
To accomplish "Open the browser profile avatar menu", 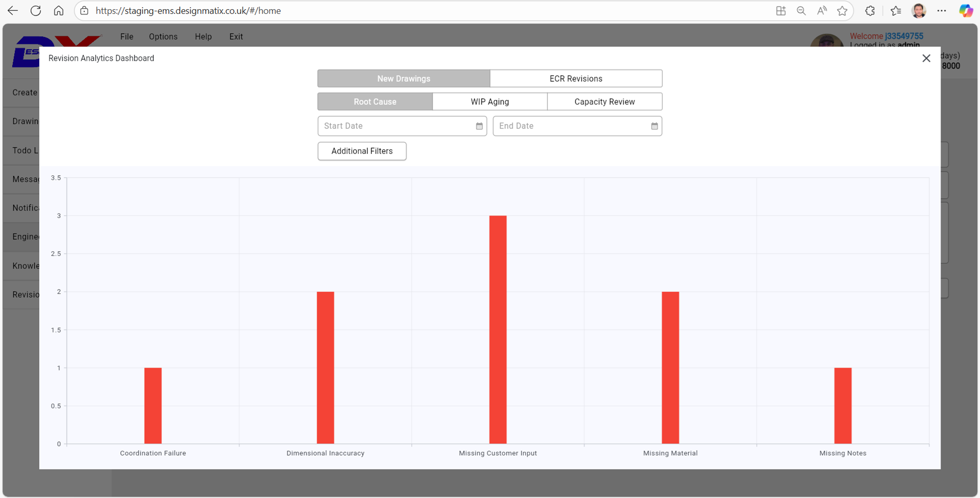I will tap(919, 11).
